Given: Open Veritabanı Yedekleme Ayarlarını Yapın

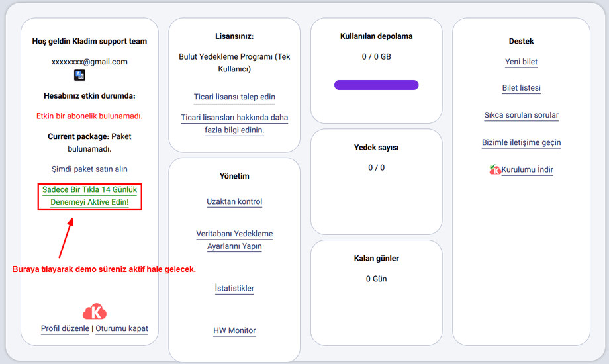Looking at the screenshot, I should pos(234,240).
